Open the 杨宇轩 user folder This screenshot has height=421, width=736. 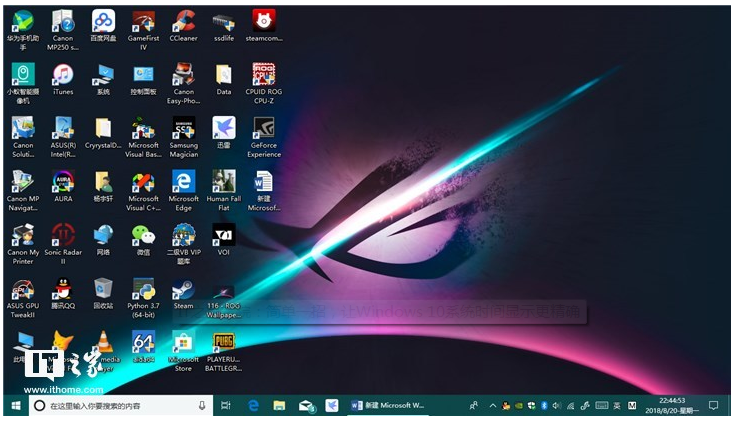(103, 186)
